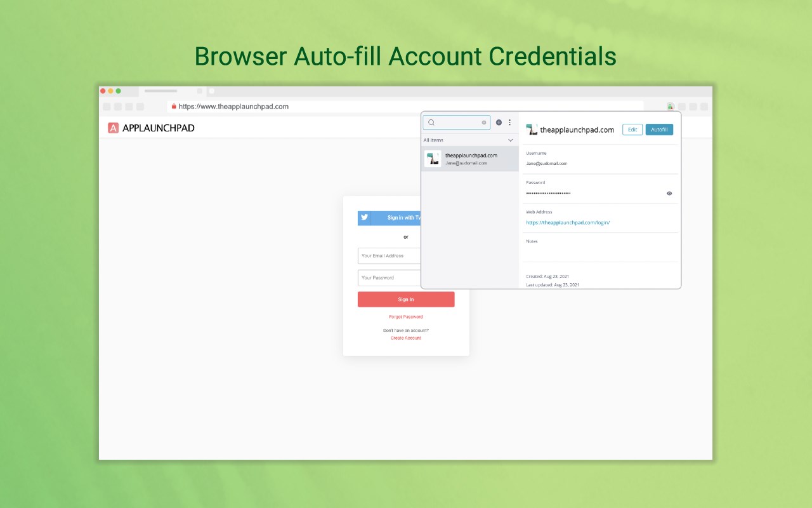The image size is (812, 508).
Task: Open the Forgot Password link
Action: (406, 317)
